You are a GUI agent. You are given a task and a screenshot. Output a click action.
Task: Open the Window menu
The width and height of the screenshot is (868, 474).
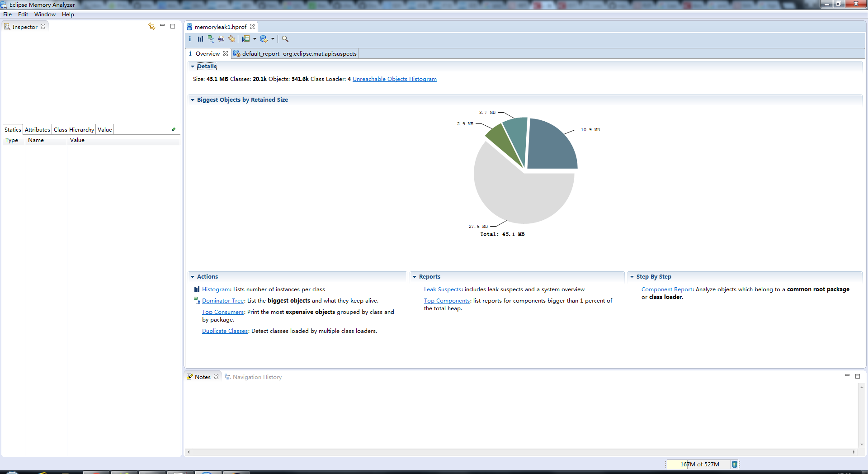click(x=45, y=14)
